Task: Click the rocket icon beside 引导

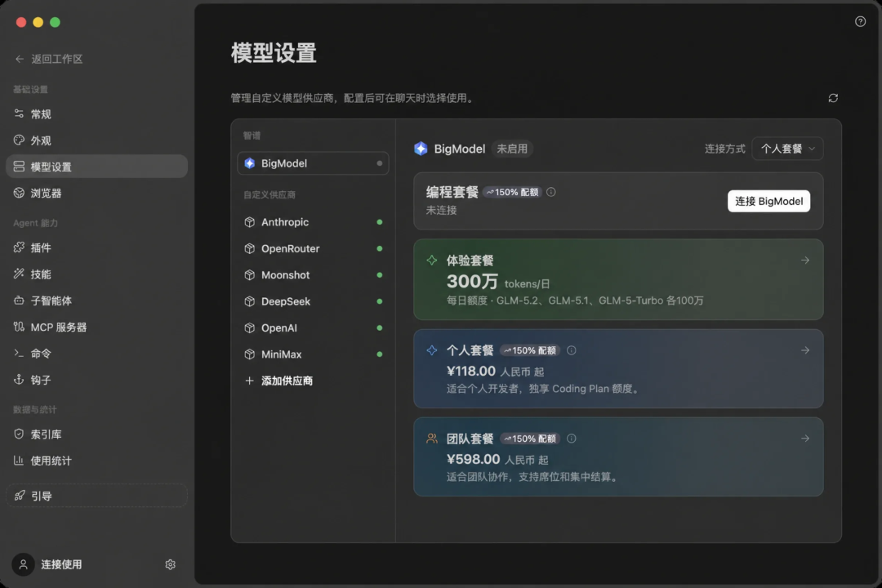Action: click(19, 496)
